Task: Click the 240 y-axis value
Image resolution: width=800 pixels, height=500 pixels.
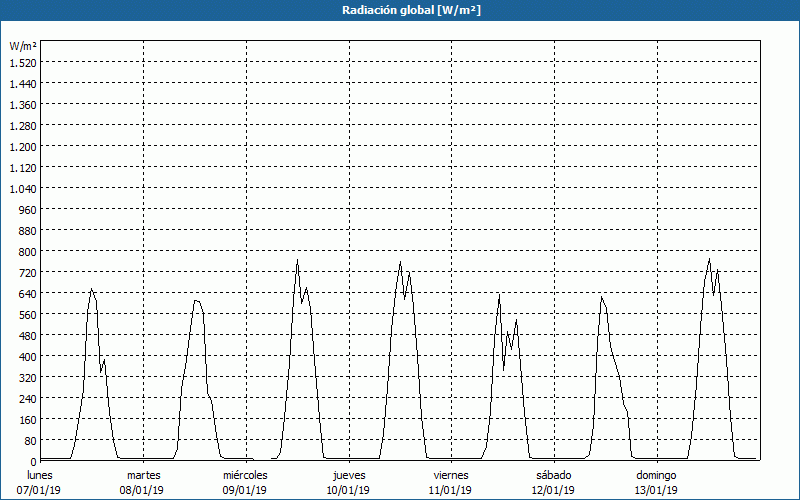Action: [28, 398]
